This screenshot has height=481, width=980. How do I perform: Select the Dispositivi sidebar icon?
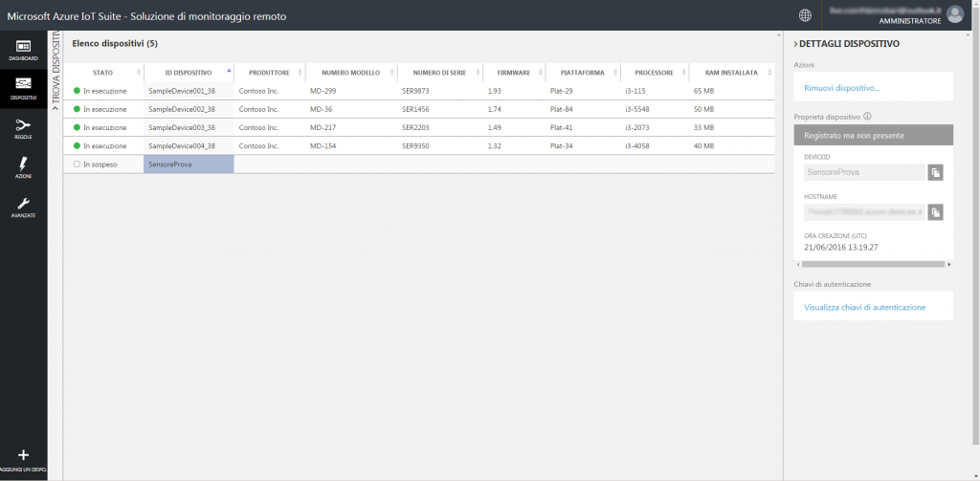(x=23, y=89)
